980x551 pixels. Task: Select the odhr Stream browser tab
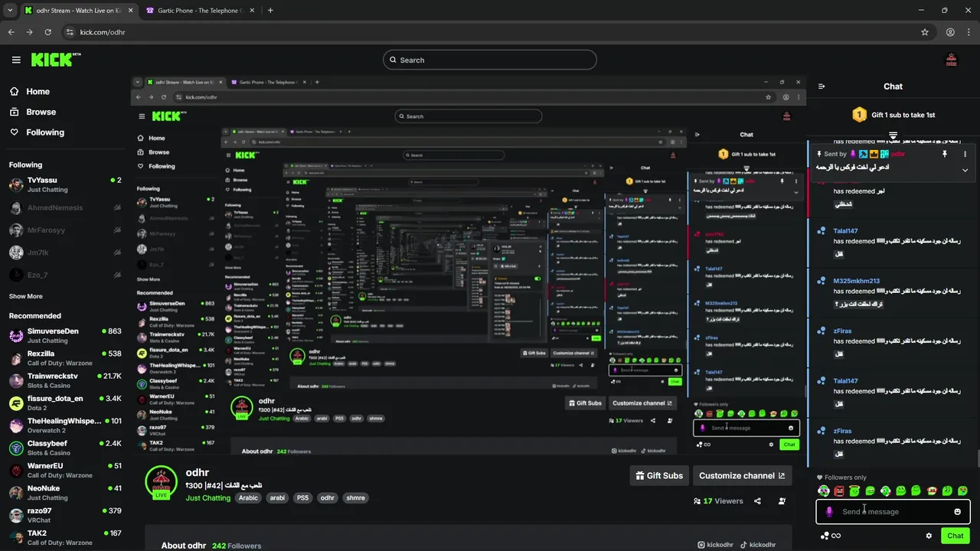pos(80,11)
